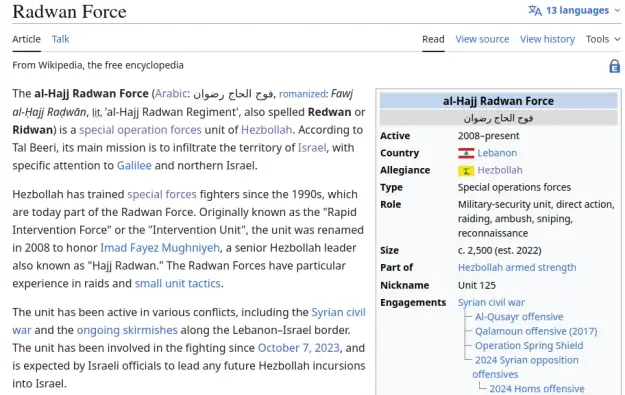Click the Lebanon flag icon

pyautogui.click(x=466, y=153)
